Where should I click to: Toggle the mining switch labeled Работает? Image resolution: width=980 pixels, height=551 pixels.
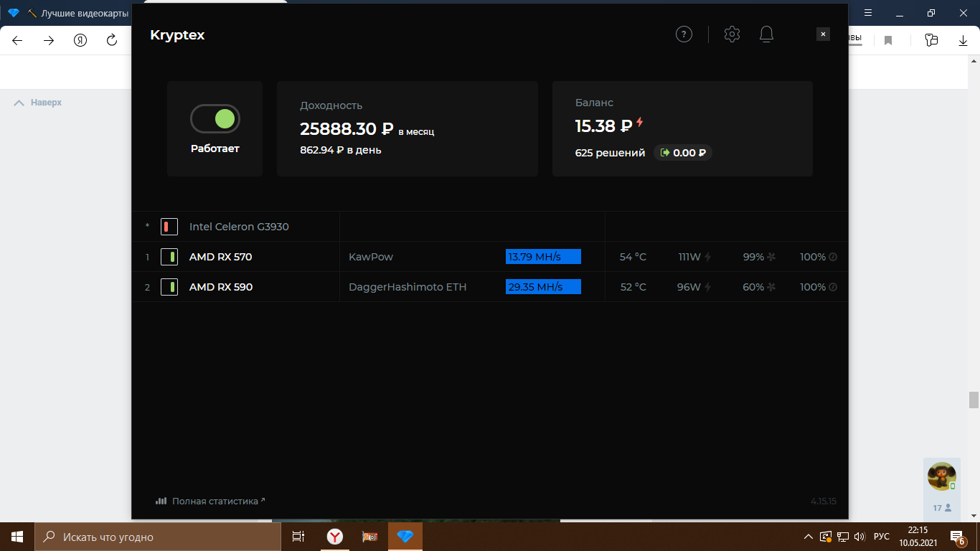point(215,119)
